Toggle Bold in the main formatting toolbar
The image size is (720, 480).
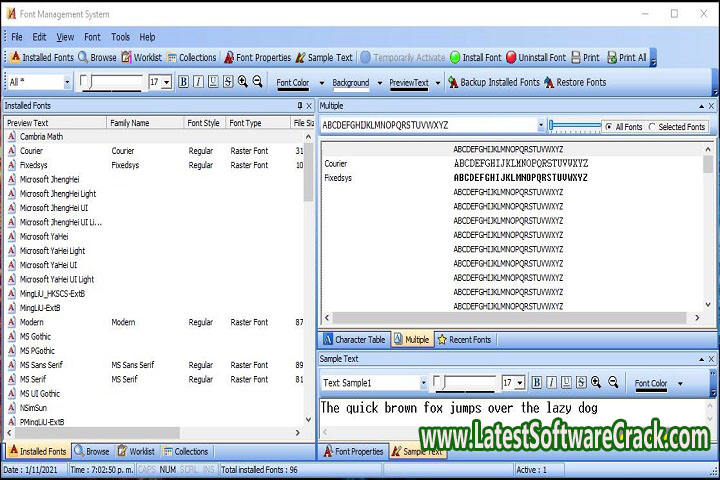[183, 82]
